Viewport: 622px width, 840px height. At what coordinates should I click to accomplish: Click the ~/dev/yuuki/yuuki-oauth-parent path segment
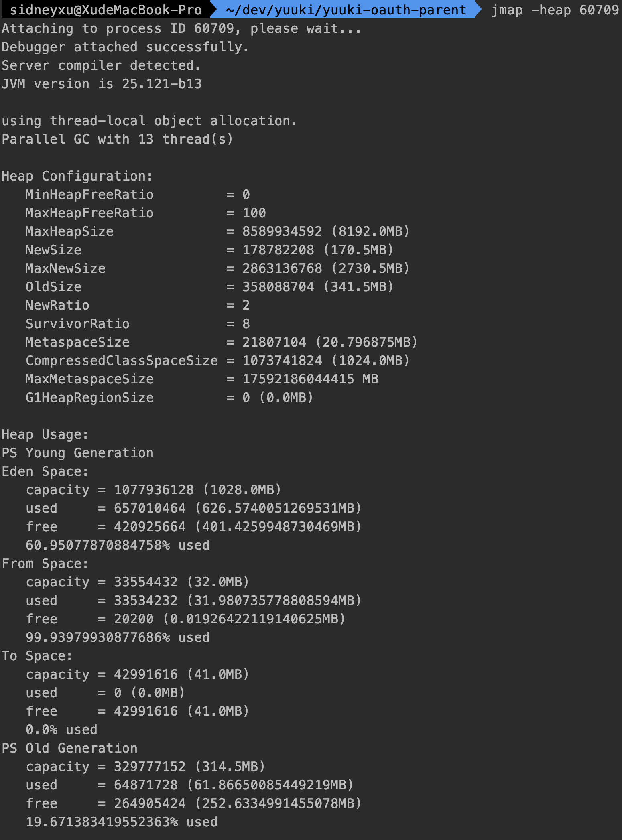[346, 10]
